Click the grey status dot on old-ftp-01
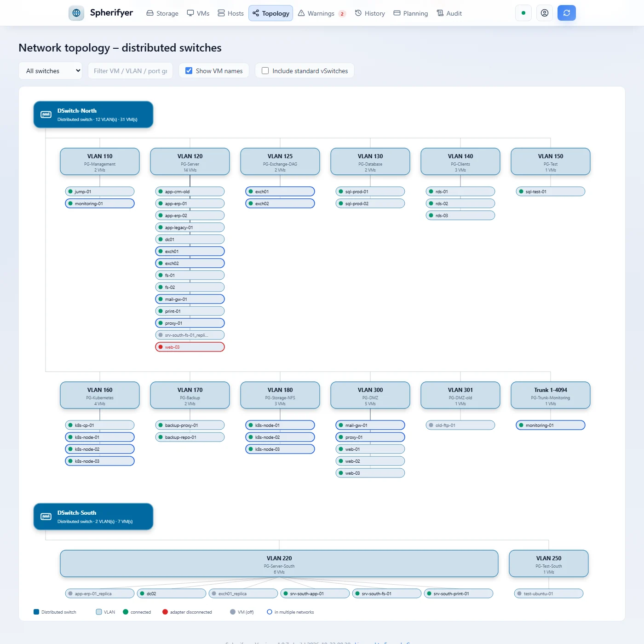644x644 pixels. tap(431, 425)
